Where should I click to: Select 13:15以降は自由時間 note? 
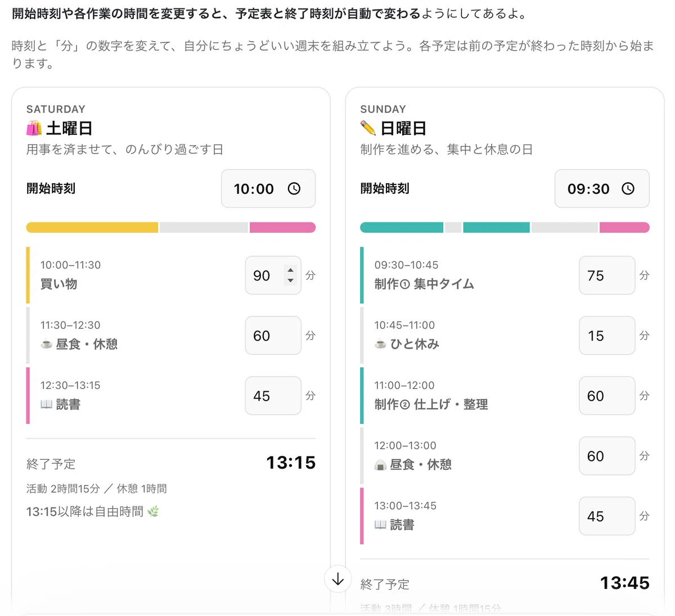[85, 511]
